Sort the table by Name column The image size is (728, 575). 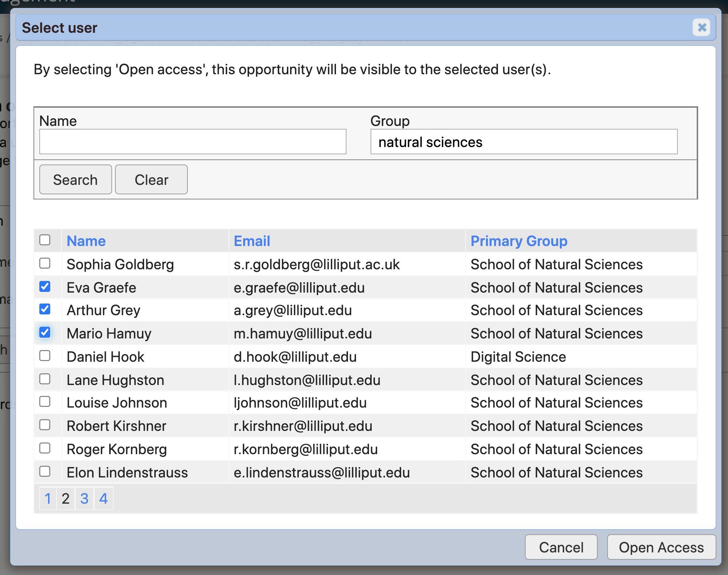86,241
